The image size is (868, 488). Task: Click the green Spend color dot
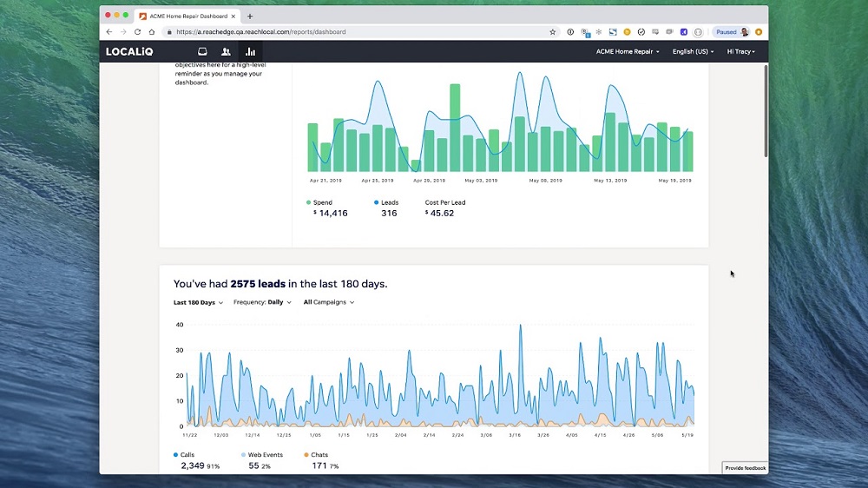pyautogui.click(x=308, y=202)
